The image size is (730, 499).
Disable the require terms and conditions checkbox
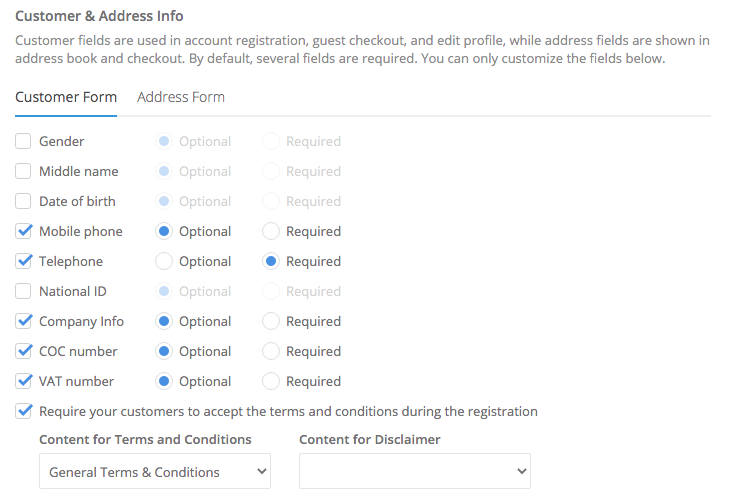click(24, 411)
